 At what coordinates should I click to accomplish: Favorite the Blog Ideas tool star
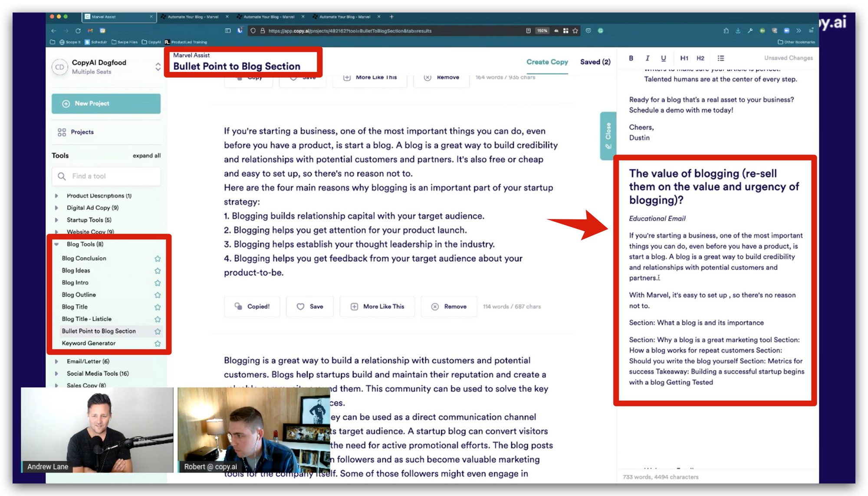pos(158,271)
